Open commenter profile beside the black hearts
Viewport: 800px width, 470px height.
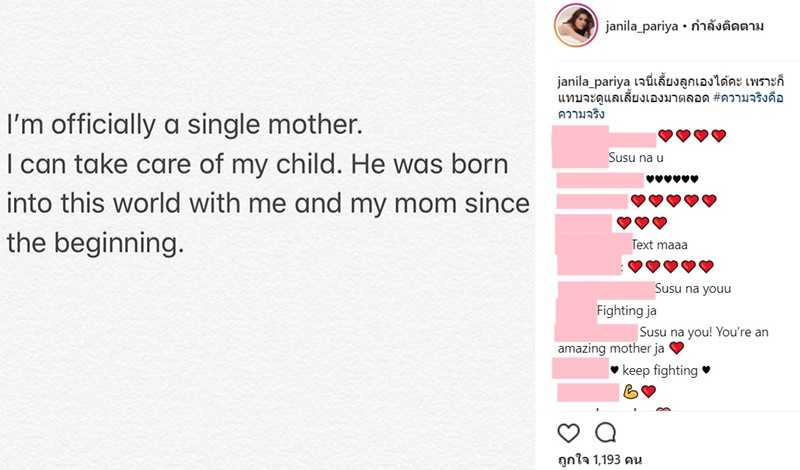(598, 179)
